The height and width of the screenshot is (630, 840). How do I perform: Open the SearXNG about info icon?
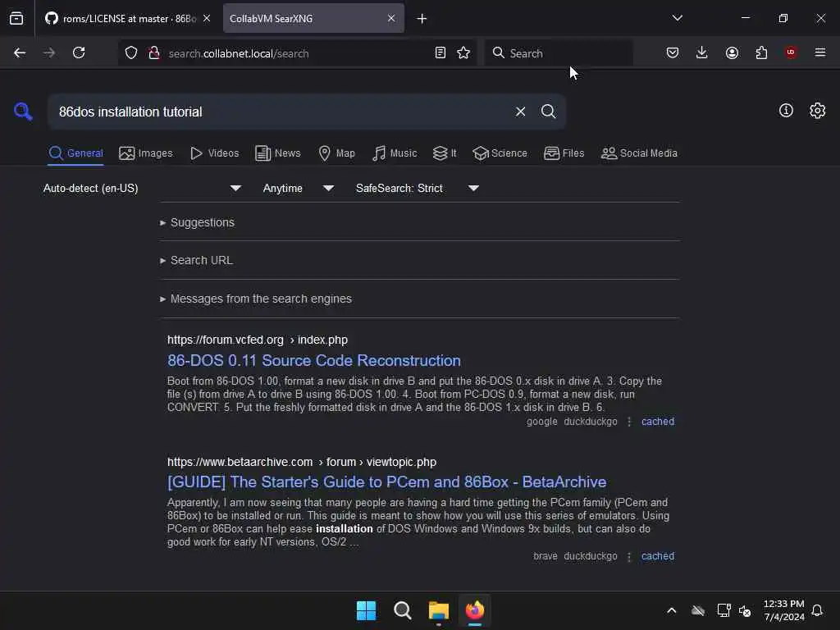tap(786, 111)
